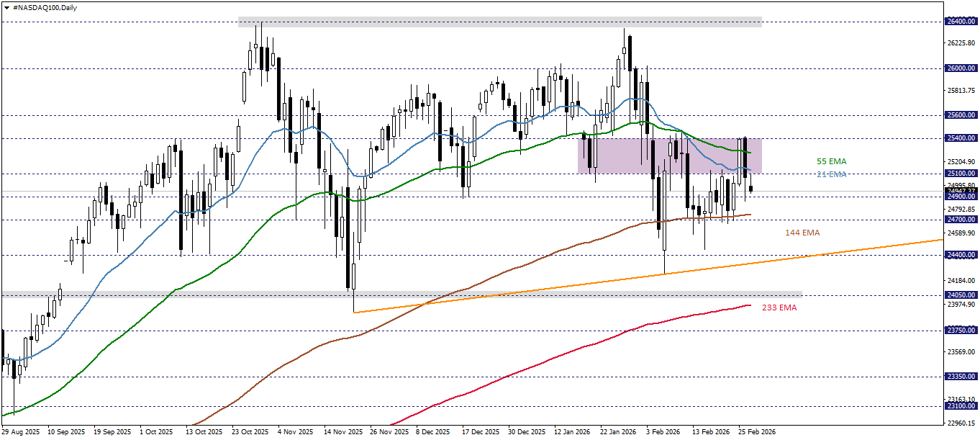Select the 233 EMA crimson label
The width and height of the screenshot is (980, 440).
(x=779, y=308)
